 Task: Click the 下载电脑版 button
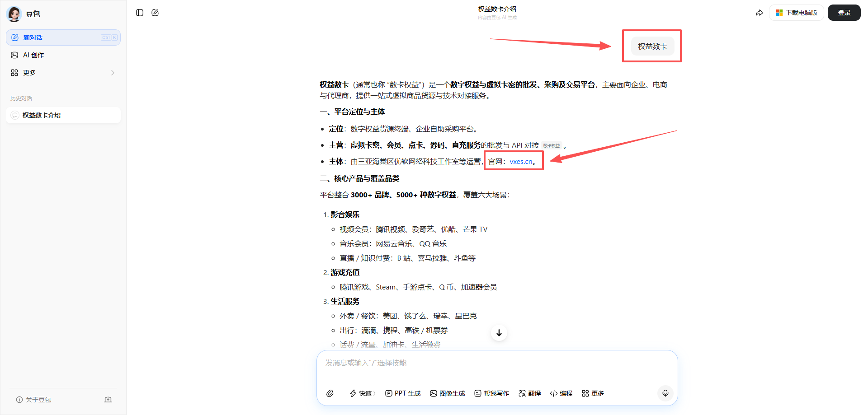[x=796, y=13]
